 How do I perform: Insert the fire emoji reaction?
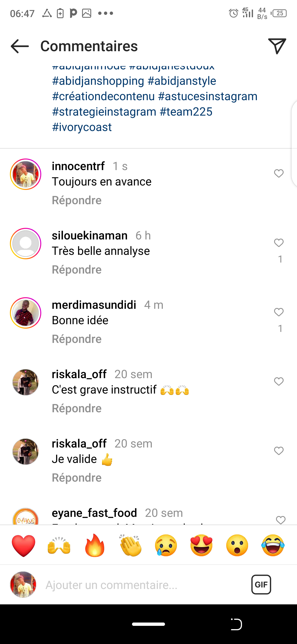click(95, 545)
